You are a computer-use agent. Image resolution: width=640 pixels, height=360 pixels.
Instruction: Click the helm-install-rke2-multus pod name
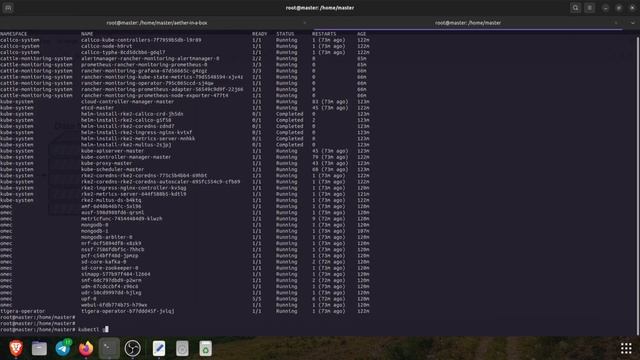point(126,144)
